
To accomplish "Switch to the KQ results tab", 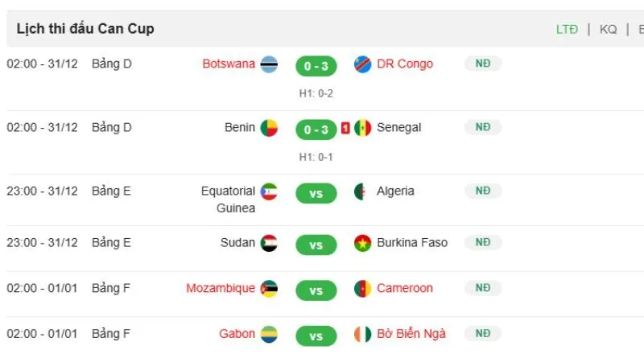I will click(609, 29).
